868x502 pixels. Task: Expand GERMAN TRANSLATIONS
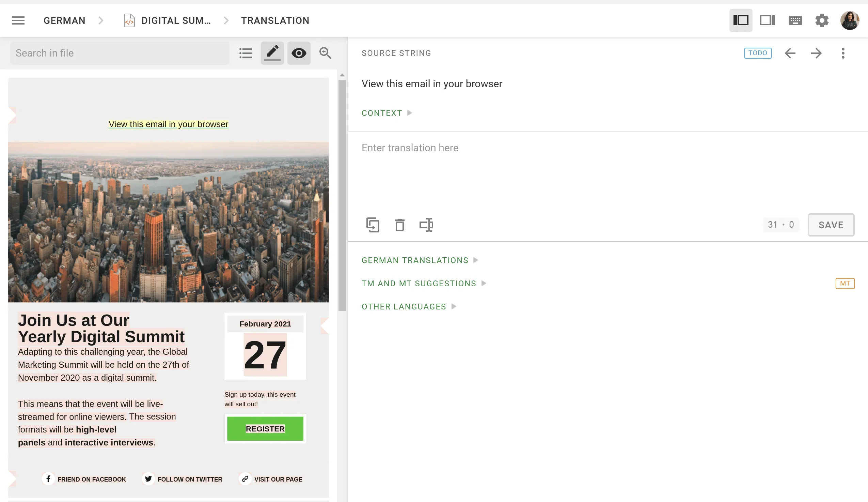[415, 260]
